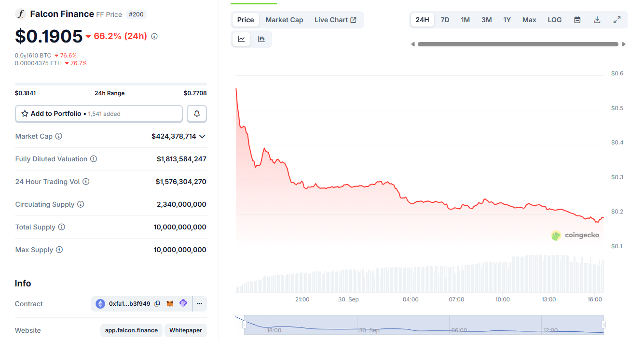644x341 pixels.
Task: Click right arrow of chart scrollbar
Action: click(x=624, y=44)
